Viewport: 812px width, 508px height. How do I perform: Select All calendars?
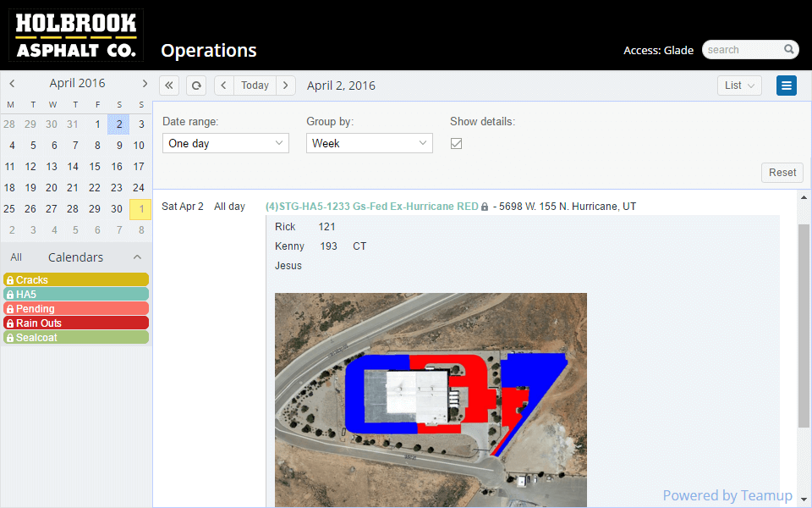click(x=16, y=257)
